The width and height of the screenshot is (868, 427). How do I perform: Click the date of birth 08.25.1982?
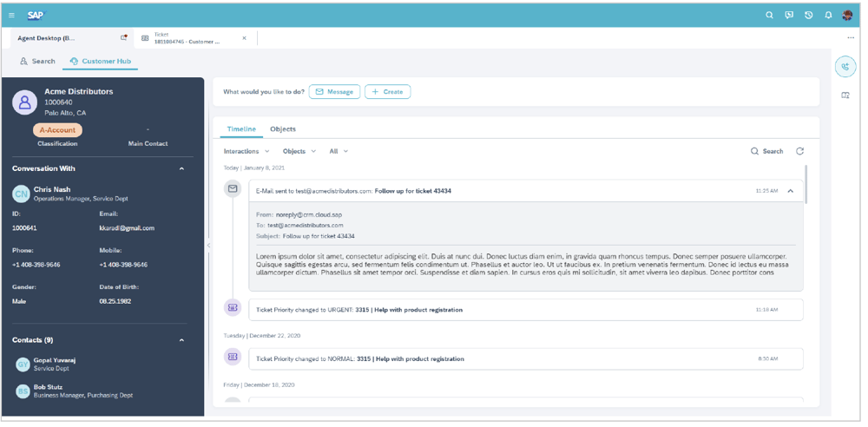click(115, 301)
